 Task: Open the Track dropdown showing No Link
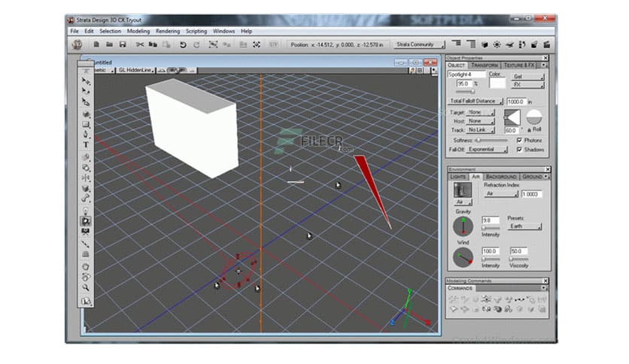click(x=481, y=130)
